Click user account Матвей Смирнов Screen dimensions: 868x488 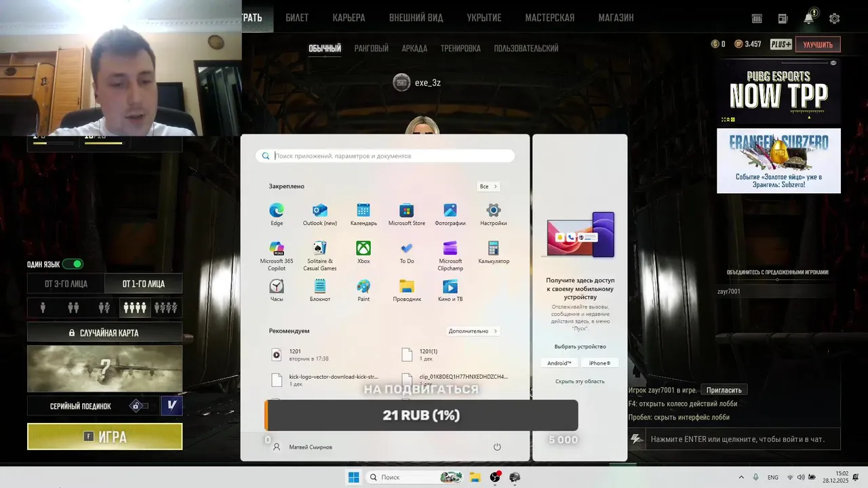(302, 447)
